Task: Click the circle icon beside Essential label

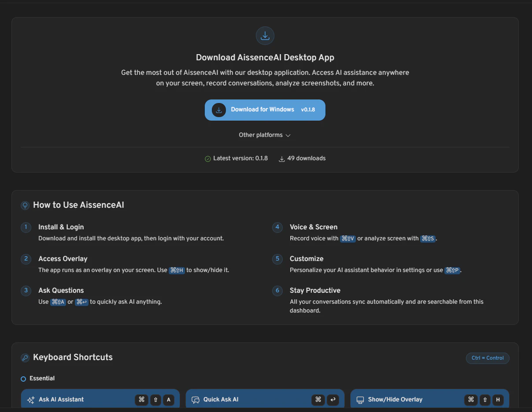Action: click(23, 379)
